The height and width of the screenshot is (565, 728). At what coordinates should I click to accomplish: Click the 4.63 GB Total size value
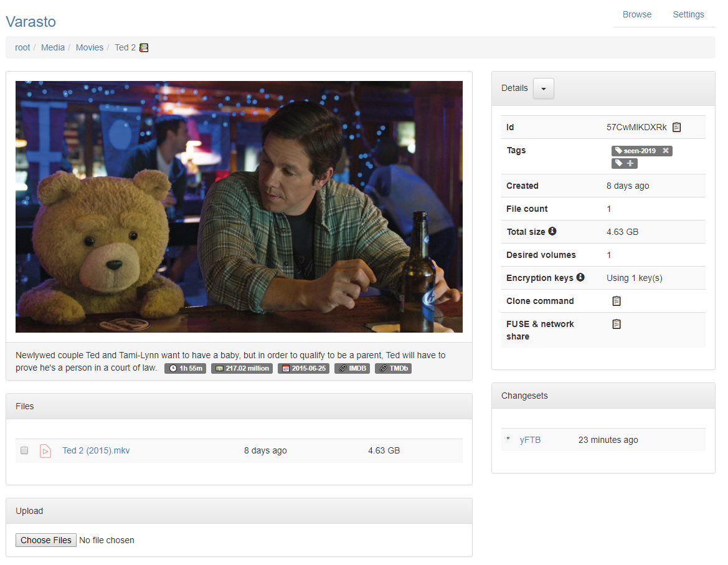point(622,232)
